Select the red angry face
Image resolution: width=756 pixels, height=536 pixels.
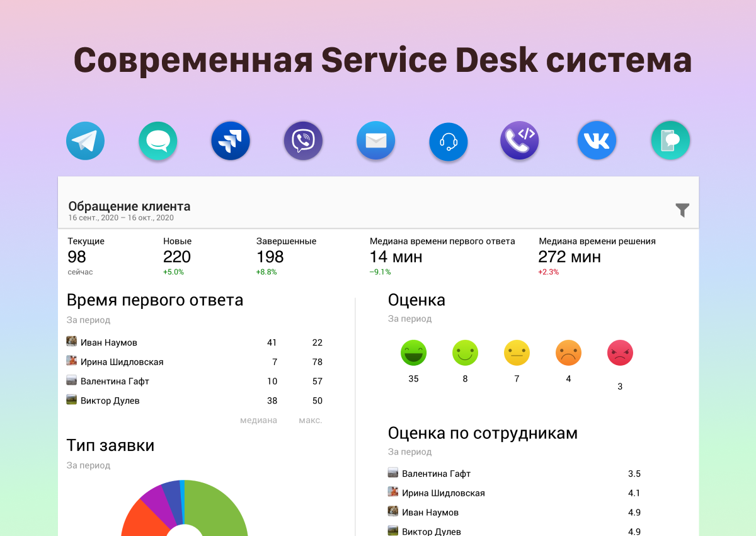tap(620, 352)
